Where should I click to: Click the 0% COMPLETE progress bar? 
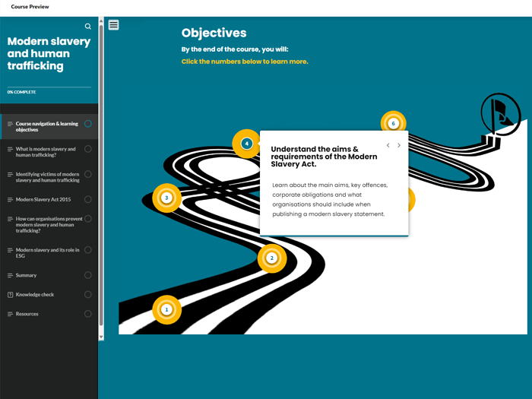49,87
